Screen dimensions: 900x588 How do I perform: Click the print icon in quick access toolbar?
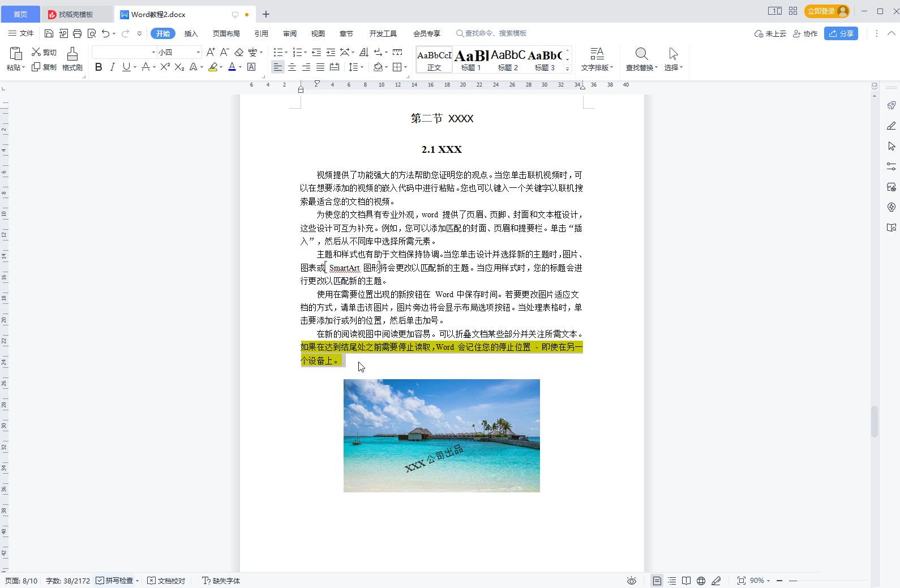pyautogui.click(x=78, y=33)
